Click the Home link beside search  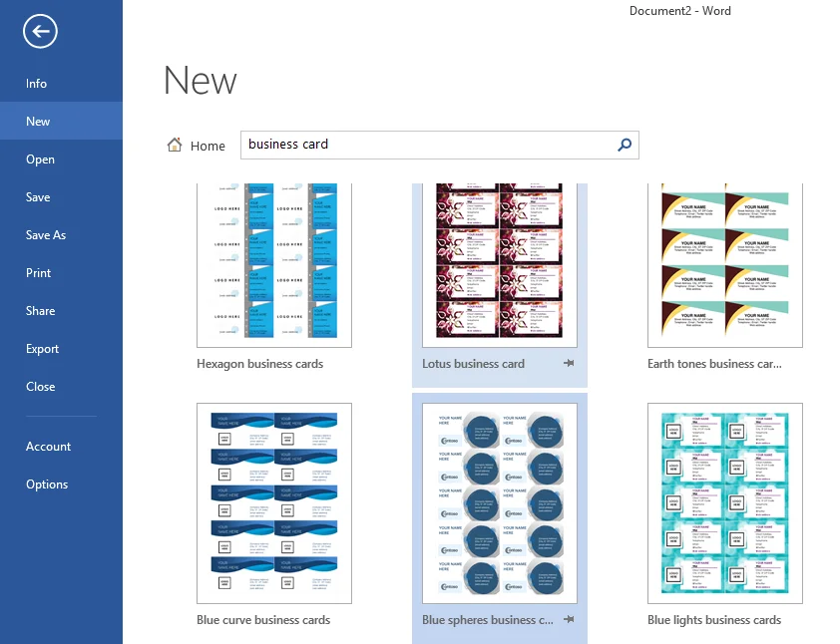[208, 146]
